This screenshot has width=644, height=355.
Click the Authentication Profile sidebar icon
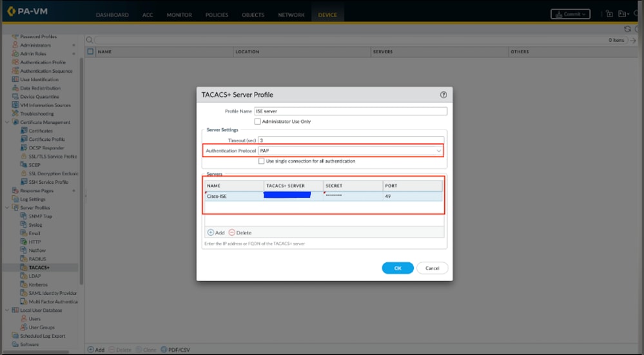pyautogui.click(x=15, y=62)
